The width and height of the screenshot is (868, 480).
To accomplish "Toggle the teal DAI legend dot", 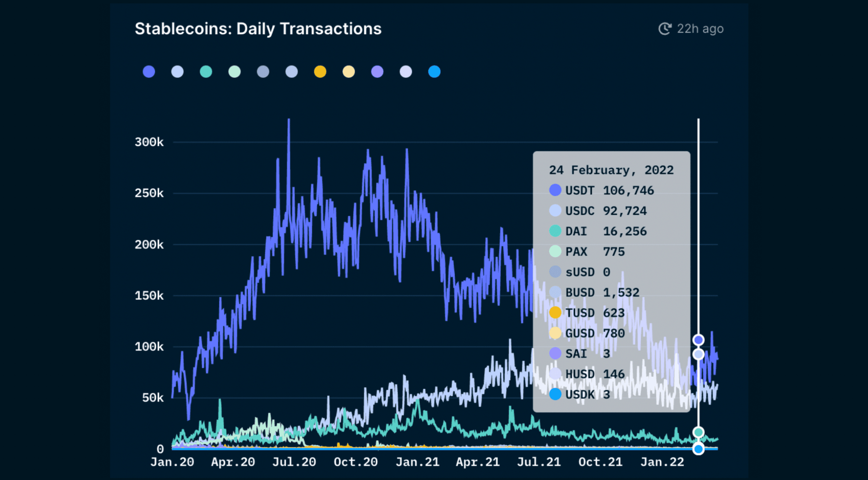I will pyautogui.click(x=206, y=71).
